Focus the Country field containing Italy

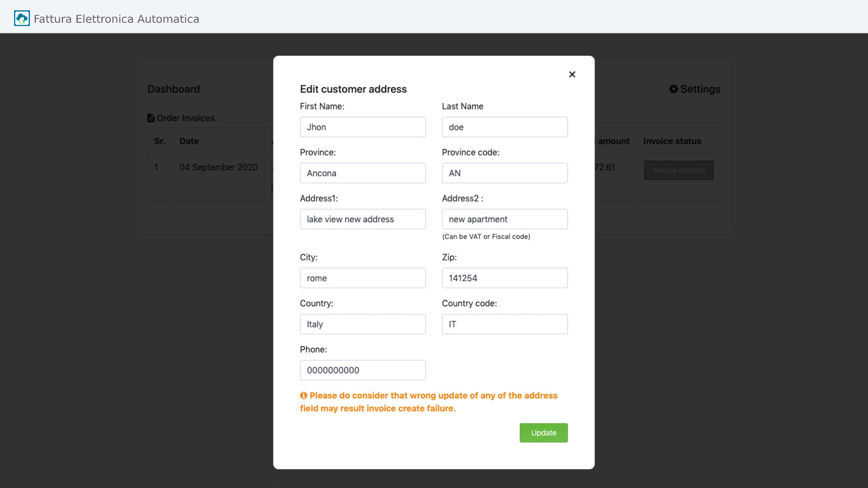(x=363, y=324)
